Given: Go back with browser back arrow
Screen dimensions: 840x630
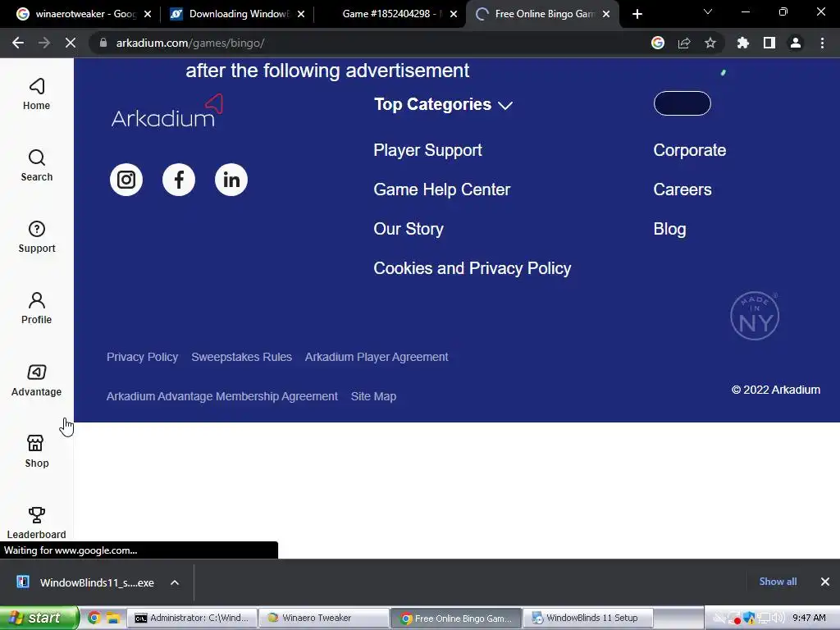Looking at the screenshot, I should [18, 43].
